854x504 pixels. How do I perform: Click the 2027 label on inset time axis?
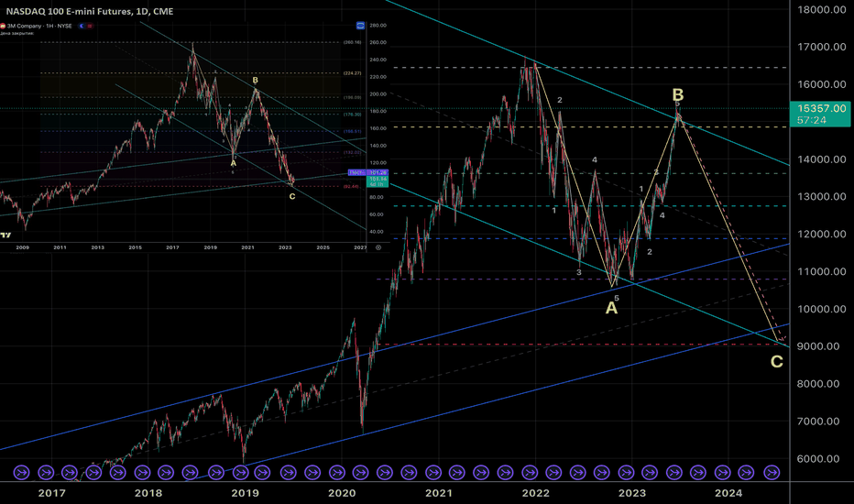360,247
